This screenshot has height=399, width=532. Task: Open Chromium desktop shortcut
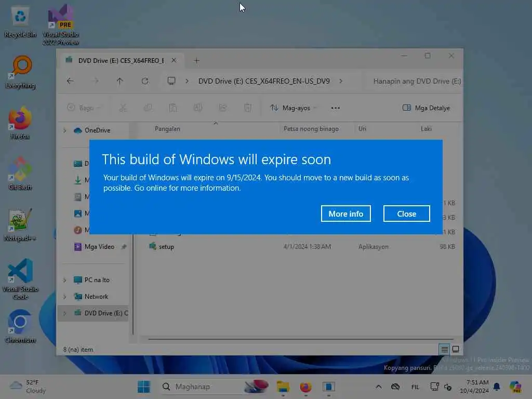point(20,326)
